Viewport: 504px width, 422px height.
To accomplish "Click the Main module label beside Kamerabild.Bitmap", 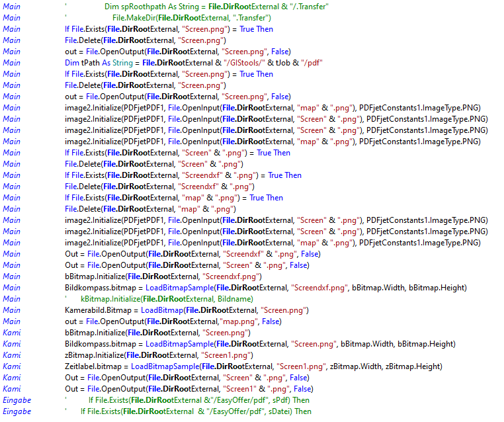I will click(12, 310).
